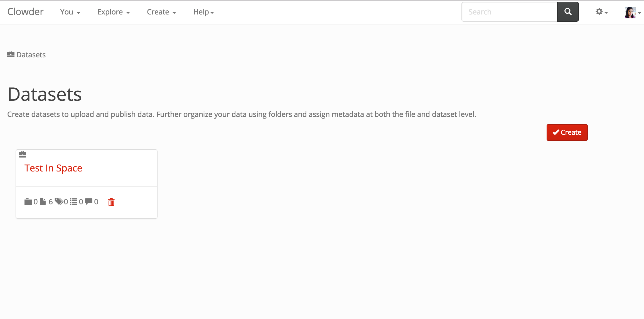
Task: Expand the Explore dropdown menu
Action: (114, 12)
